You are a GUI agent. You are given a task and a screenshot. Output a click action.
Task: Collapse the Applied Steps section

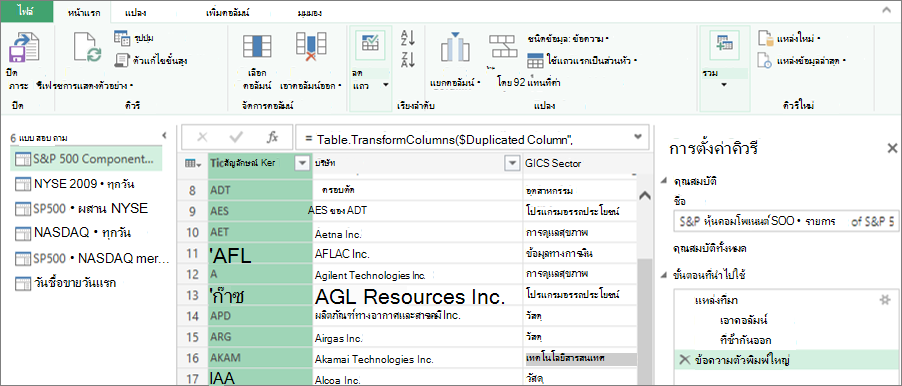tap(664, 275)
